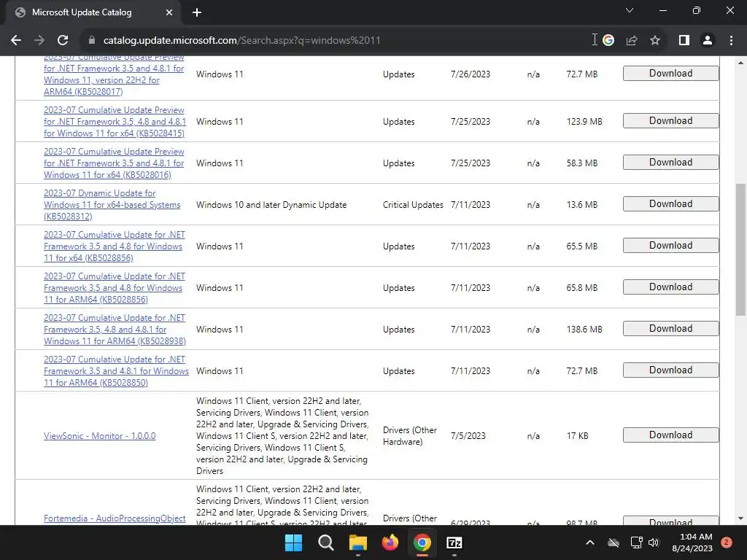Click the scrollbar up arrow

pyautogui.click(x=740, y=63)
